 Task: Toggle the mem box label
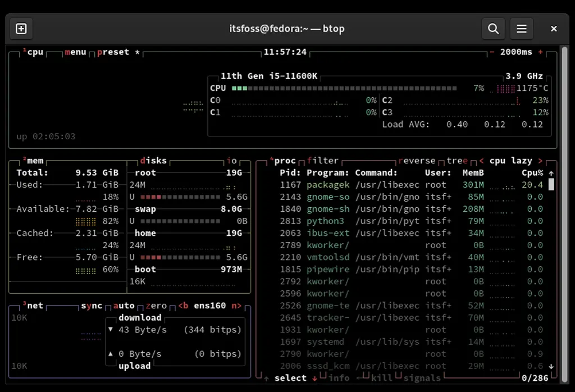click(x=33, y=161)
